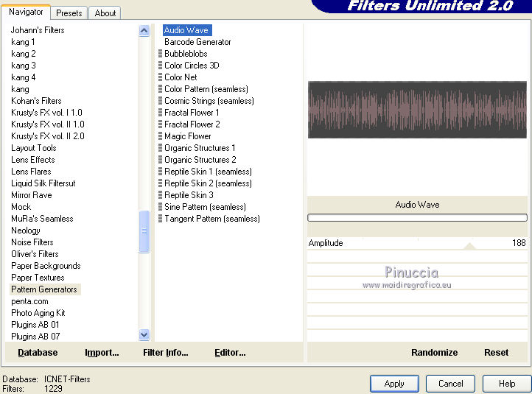Open Plugins AB 01 category
The width and height of the screenshot is (532, 394).
[x=35, y=325]
